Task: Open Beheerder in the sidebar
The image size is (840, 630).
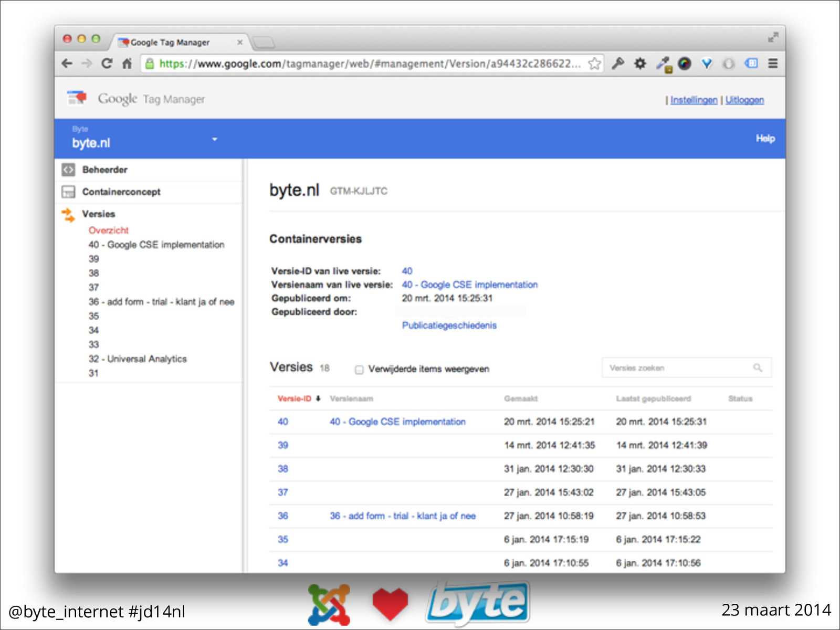Action: coord(105,170)
